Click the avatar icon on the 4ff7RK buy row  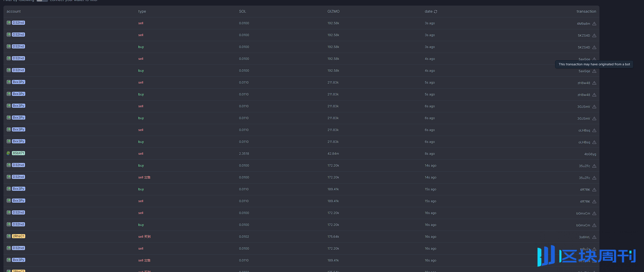pyautogui.click(x=9, y=189)
